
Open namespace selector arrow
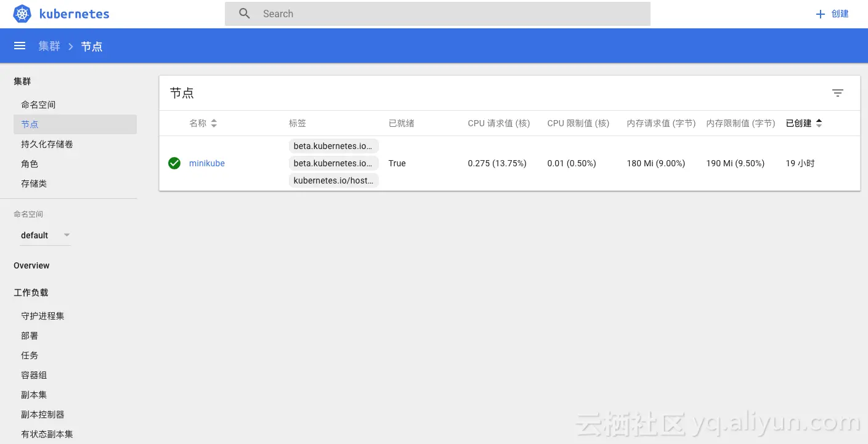[x=67, y=235]
